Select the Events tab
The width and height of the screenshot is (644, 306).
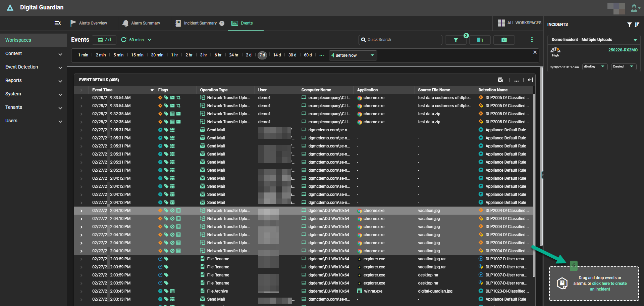pyautogui.click(x=246, y=23)
